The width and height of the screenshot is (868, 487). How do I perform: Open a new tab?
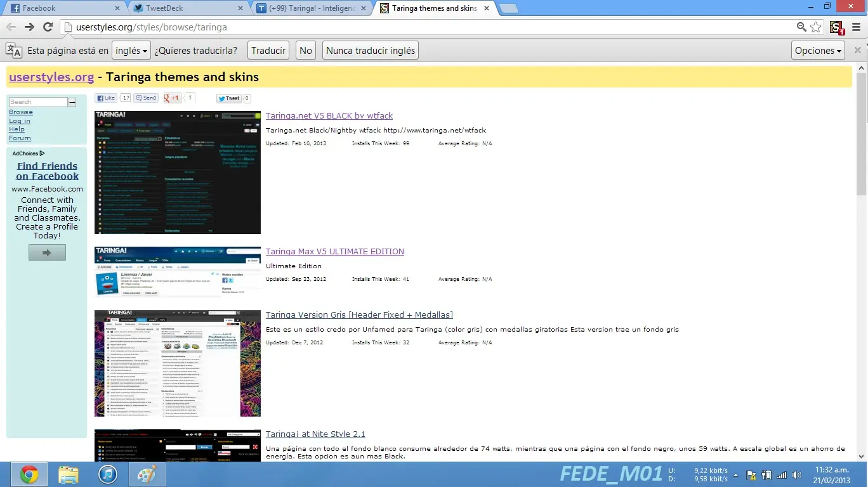(x=509, y=9)
